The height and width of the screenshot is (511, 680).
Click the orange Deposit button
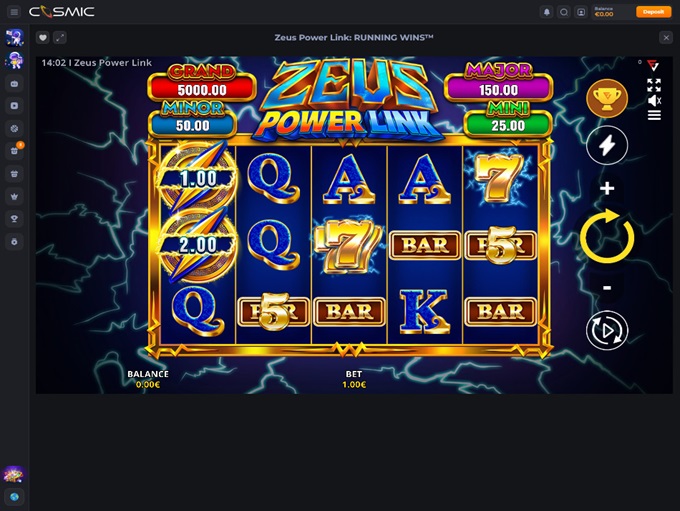click(x=653, y=12)
